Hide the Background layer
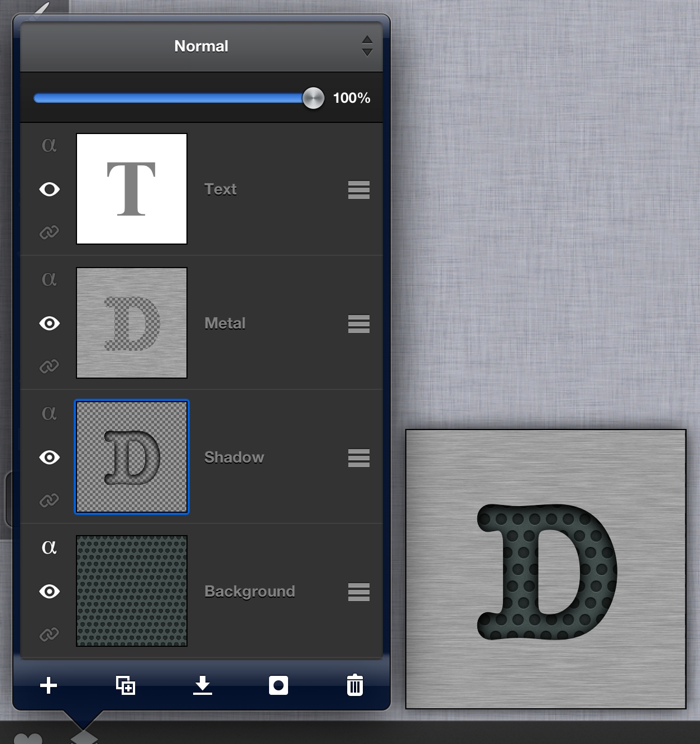This screenshot has width=700, height=744. pos(50,592)
